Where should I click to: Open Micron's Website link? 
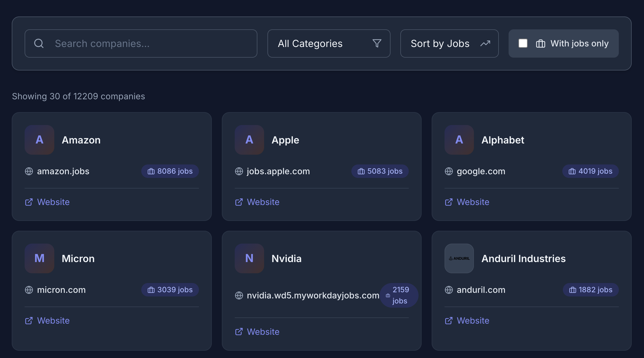tap(47, 321)
